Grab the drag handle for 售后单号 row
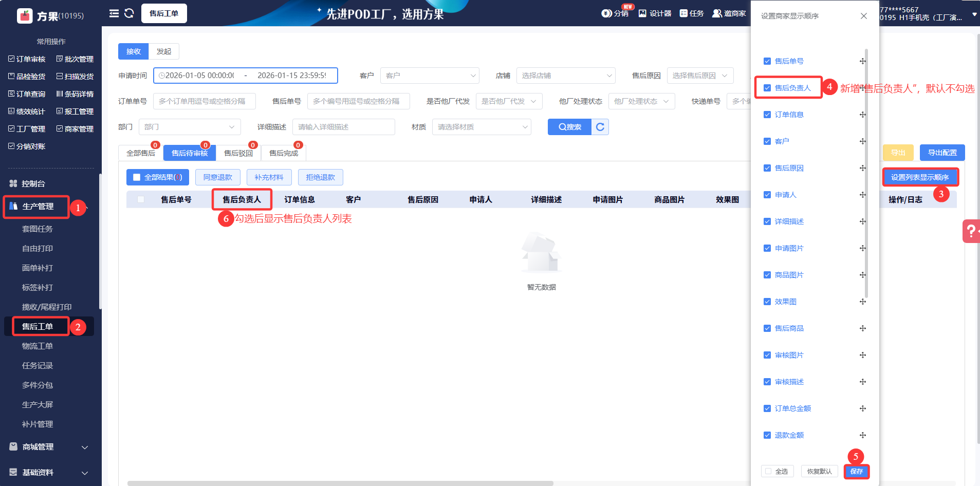Image resolution: width=980 pixels, height=486 pixels. (863, 61)
